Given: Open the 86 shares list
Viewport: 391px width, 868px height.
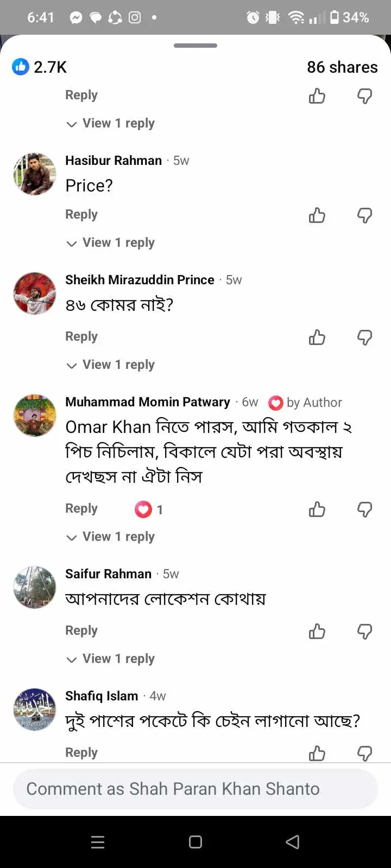Looking at the screenshot, I should point(342,67).
